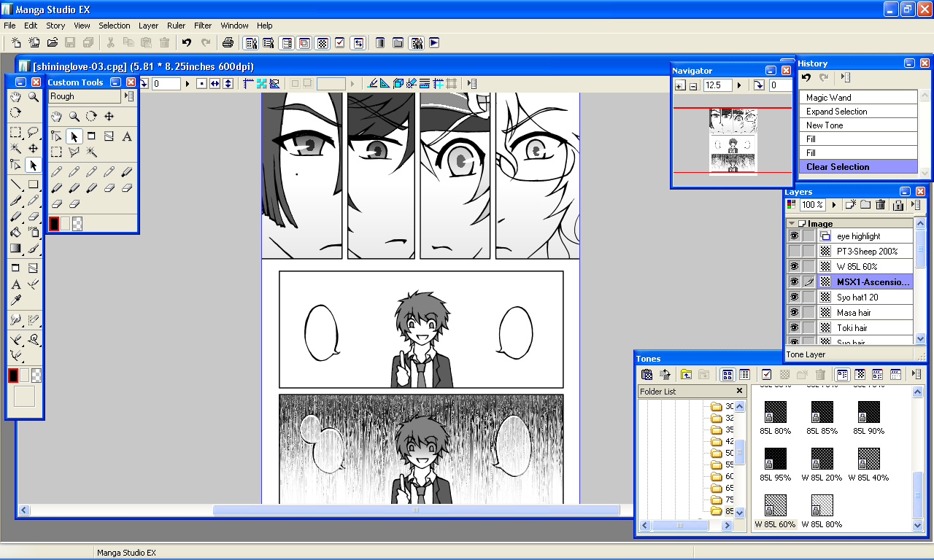Screen dimensions: 934x560
Task: Select the Clear Selection history state
Action: (858, 167)
